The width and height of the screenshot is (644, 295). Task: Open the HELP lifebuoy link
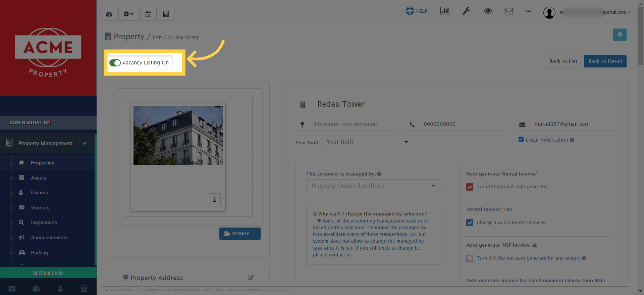click(x=417, y=11)
